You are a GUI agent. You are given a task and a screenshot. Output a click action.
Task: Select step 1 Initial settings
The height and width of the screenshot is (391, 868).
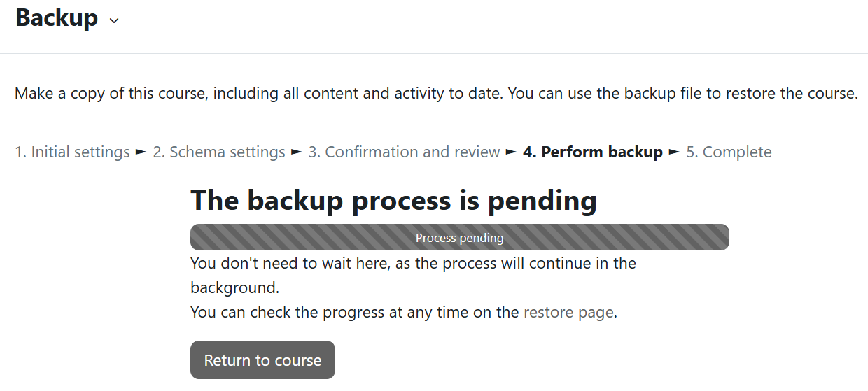72,152
